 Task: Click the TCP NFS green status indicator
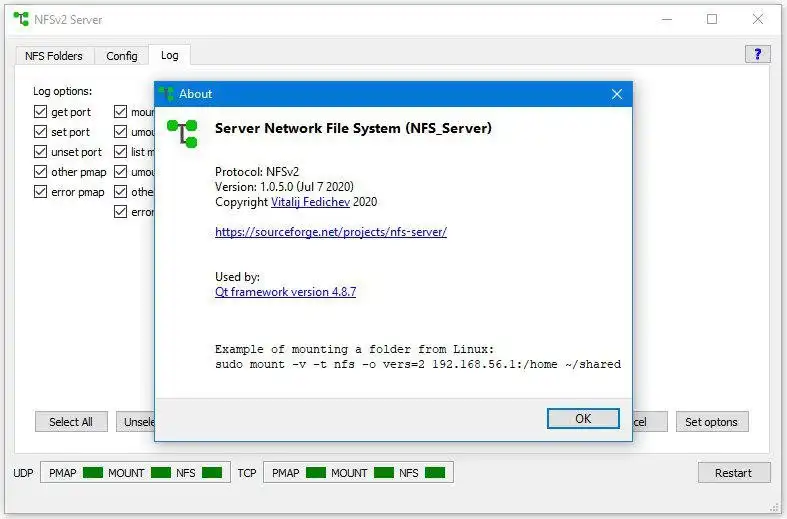tap(435, 473)
